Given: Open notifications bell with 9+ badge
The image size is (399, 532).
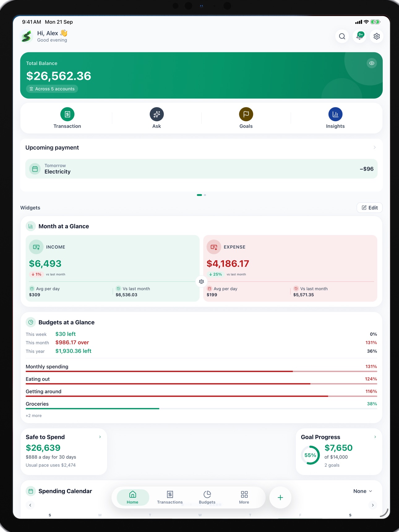Looking at the screenshot, I should click(359, 36).
